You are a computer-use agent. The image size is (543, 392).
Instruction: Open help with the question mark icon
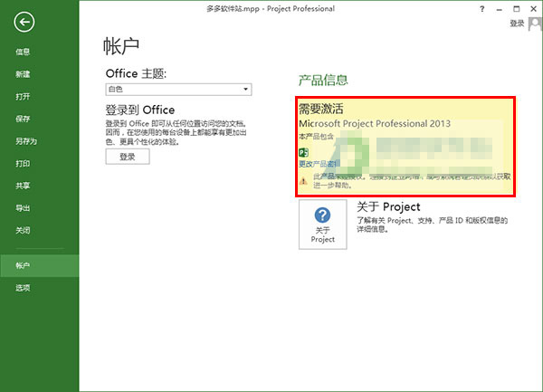coord(482,9)
